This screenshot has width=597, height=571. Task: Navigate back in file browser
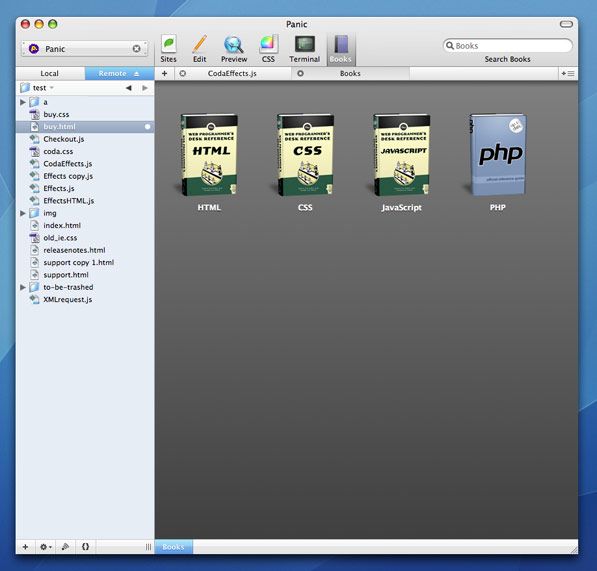coord(129,88)
